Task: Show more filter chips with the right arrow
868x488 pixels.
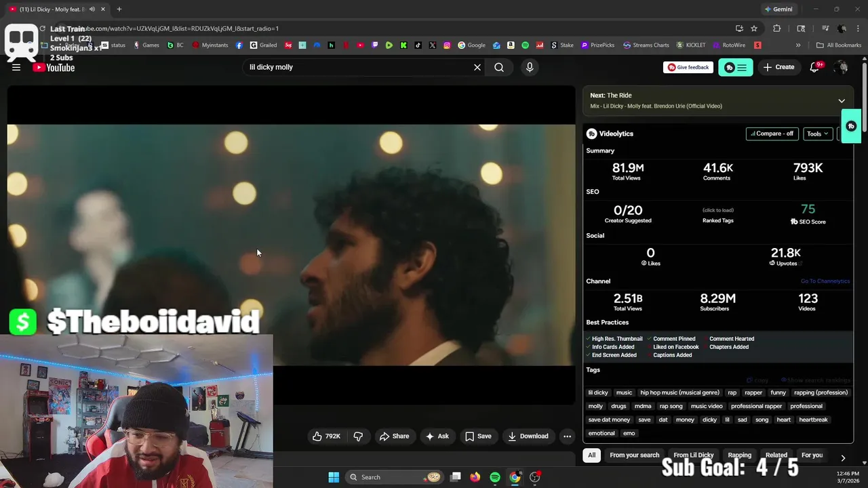Action: pos(843,458)
